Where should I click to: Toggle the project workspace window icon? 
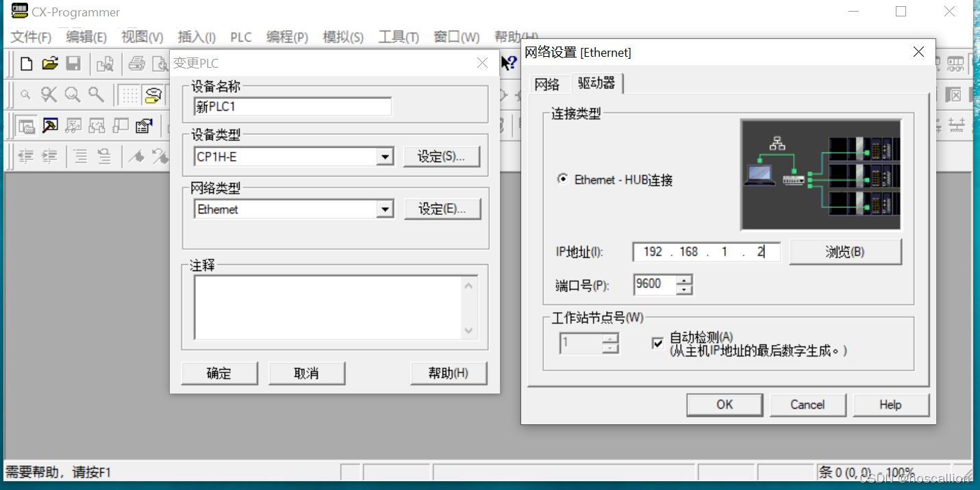(x=27, y=126)
